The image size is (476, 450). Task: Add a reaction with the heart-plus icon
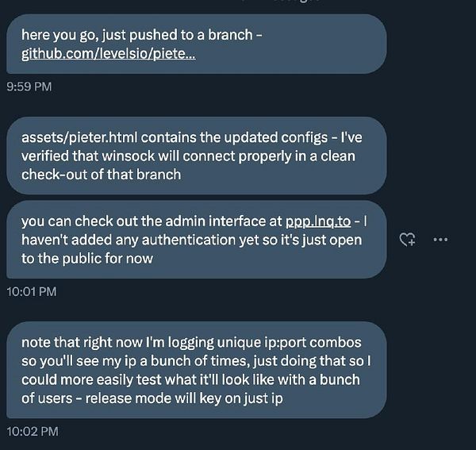[x=407, y=239]
